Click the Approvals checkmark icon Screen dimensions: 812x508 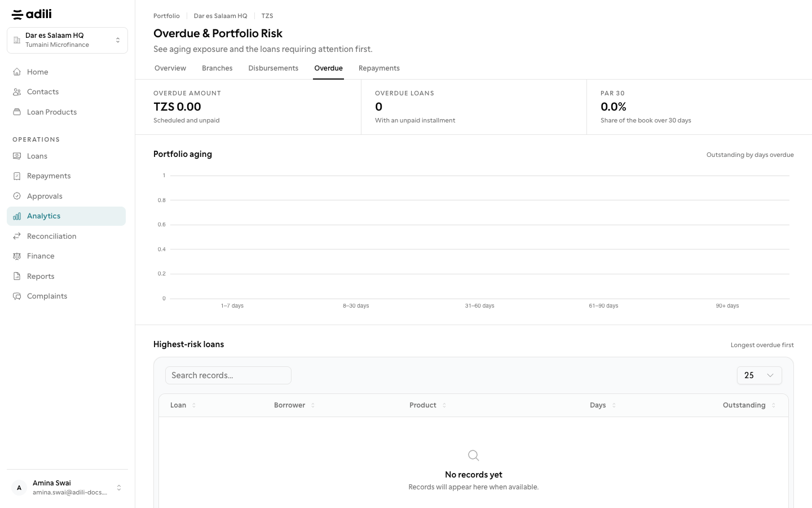pyautogui.click(x=17, y=196)
